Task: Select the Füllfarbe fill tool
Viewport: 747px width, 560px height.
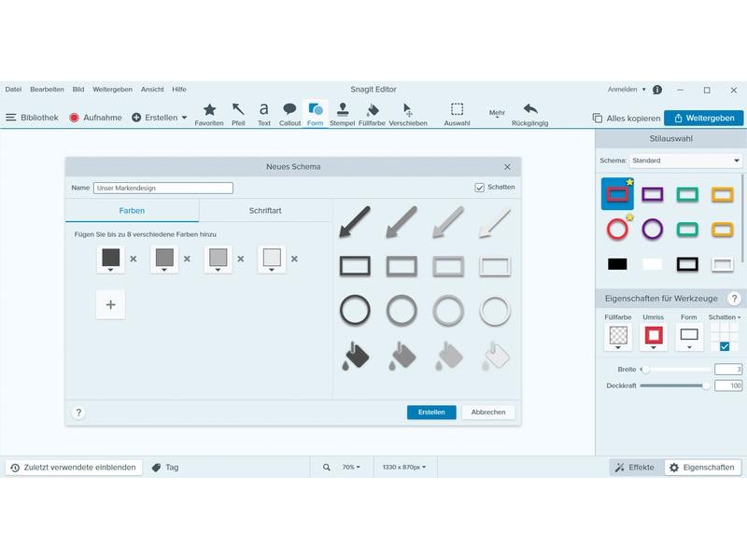Action: point(372,114)
